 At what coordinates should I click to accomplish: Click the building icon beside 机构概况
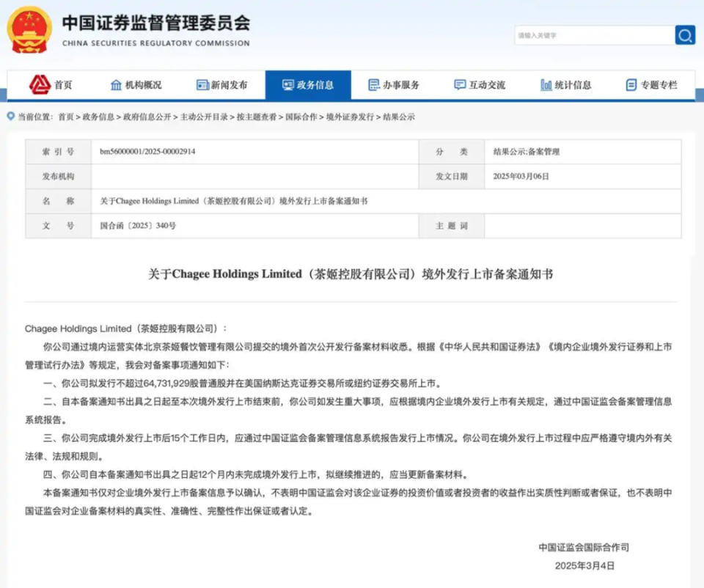point(117,85)
